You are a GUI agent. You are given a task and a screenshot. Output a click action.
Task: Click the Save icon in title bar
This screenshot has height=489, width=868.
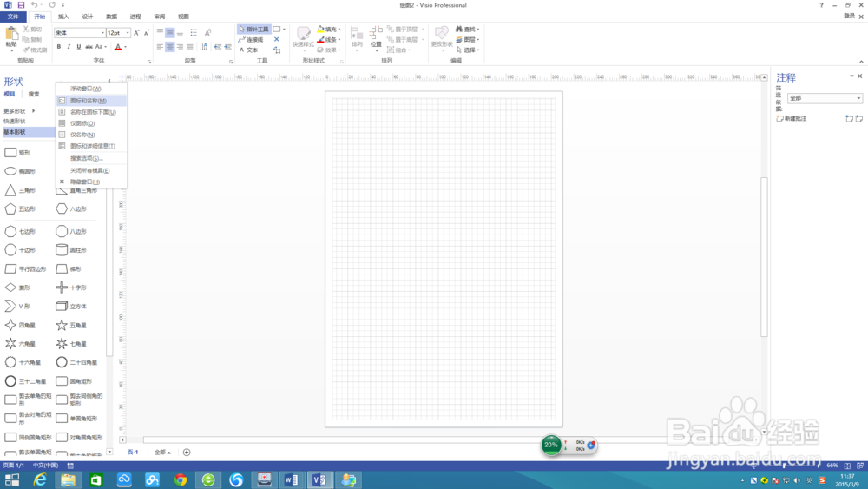(21, 5)
